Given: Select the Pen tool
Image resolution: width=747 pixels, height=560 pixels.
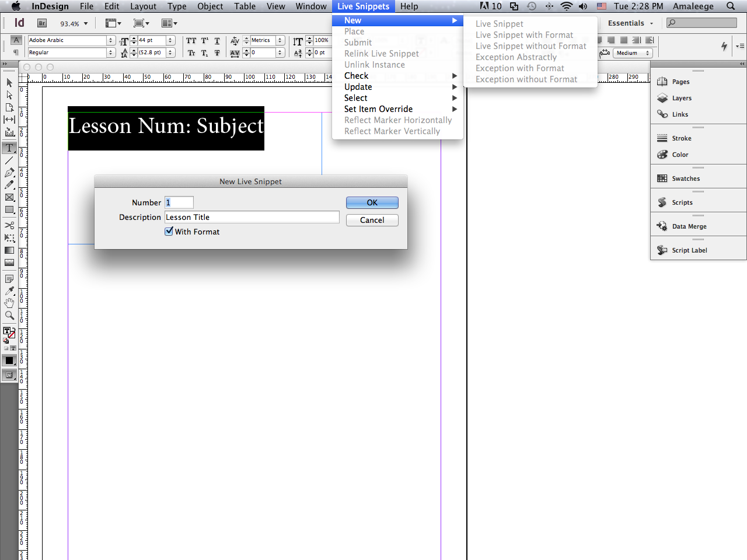Looking at the screenshot, I should click(x=9, y=173).
